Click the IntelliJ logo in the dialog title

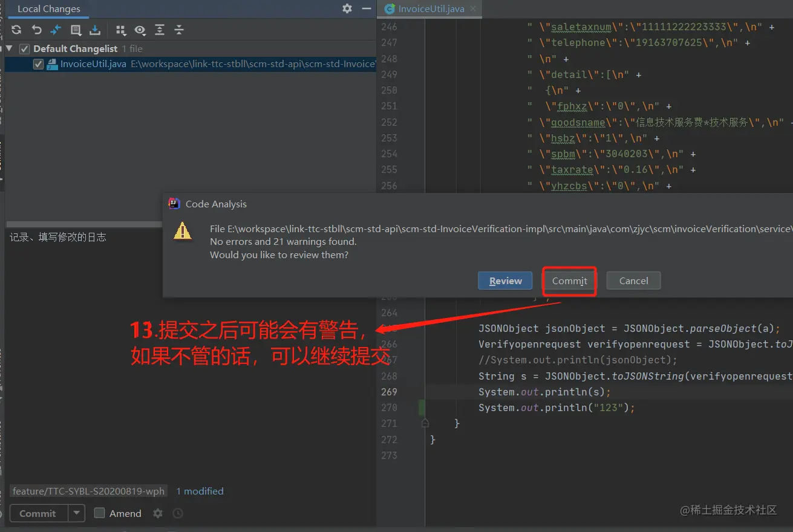coord(174,204)
